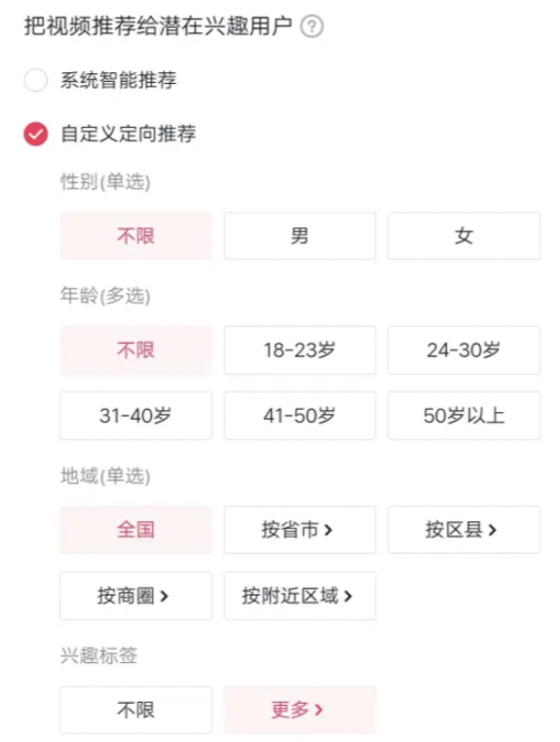This screenshot has height=742, width=560.
Task: Toggle the 41-50岁 age range
Action: (300, 416)
